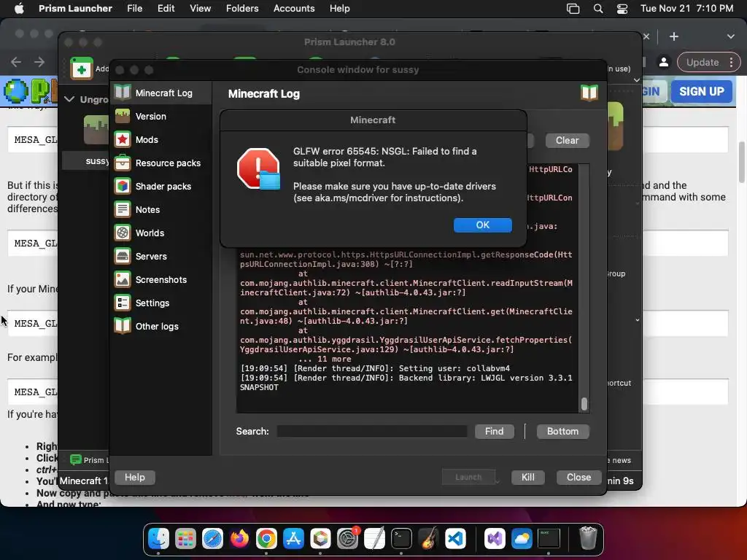Open the Edit menu
This screenshot has height=560, width=747.
coord(166,9)
